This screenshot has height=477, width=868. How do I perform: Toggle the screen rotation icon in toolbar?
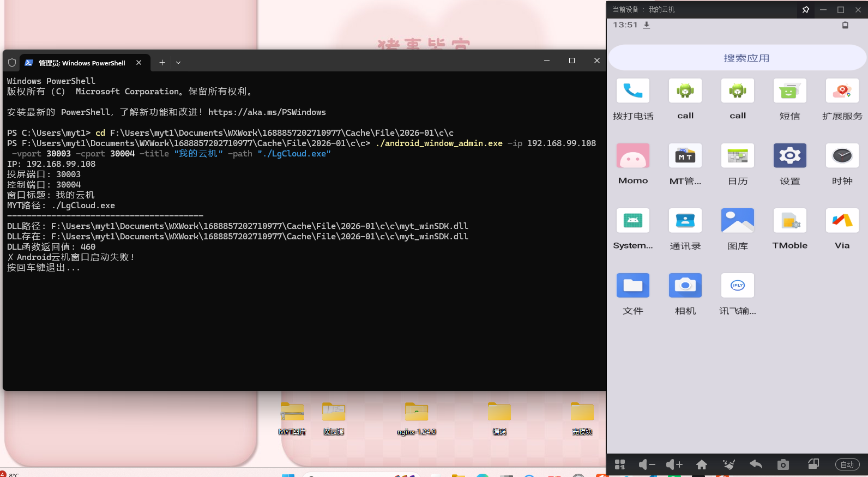813,464
